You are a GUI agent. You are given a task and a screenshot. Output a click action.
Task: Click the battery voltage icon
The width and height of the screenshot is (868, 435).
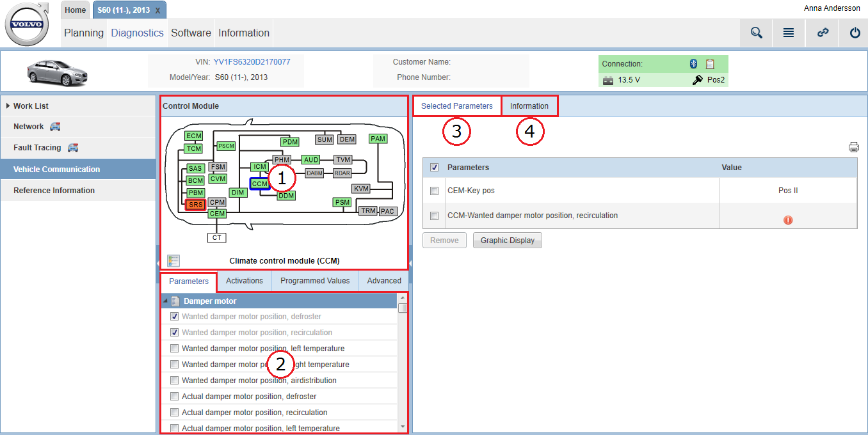608,81
